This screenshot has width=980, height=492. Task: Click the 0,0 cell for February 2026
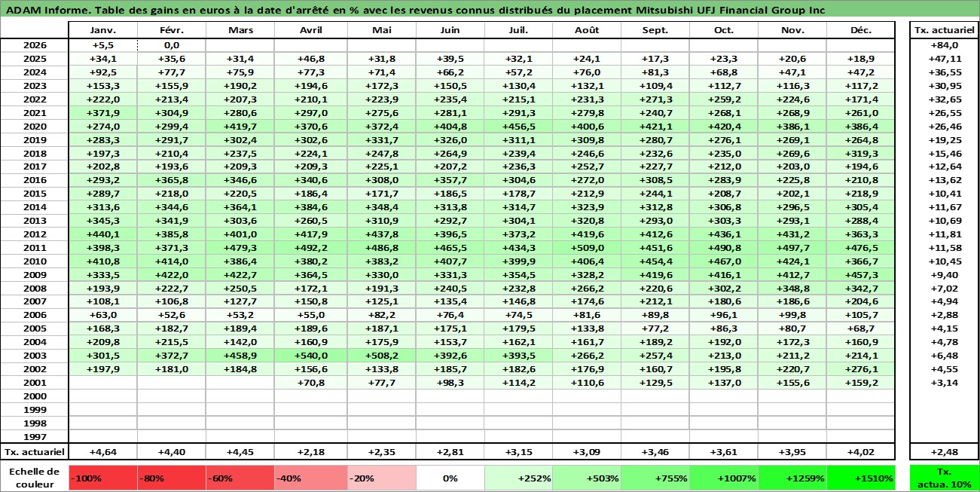tap(171, 44)
